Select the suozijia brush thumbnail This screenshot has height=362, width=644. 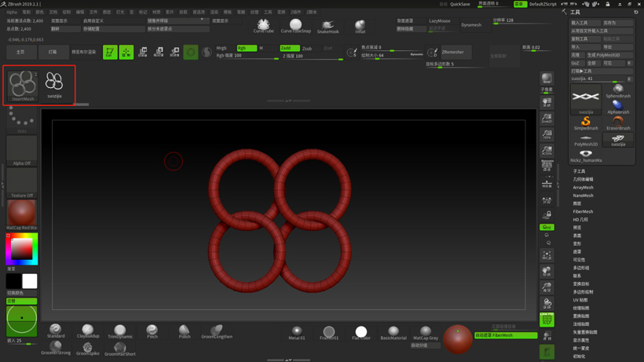point(54,84)
